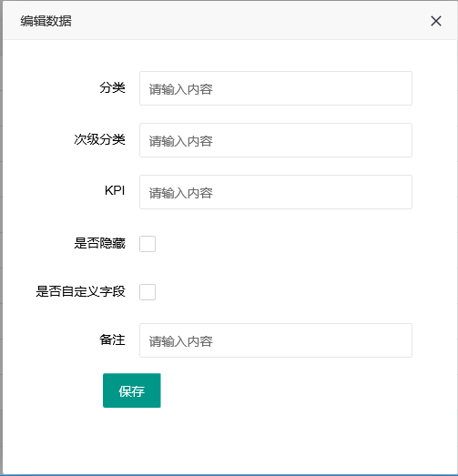
Task: Close the 编辑数据 dialog with the X icon
Action: coord(436,21)
